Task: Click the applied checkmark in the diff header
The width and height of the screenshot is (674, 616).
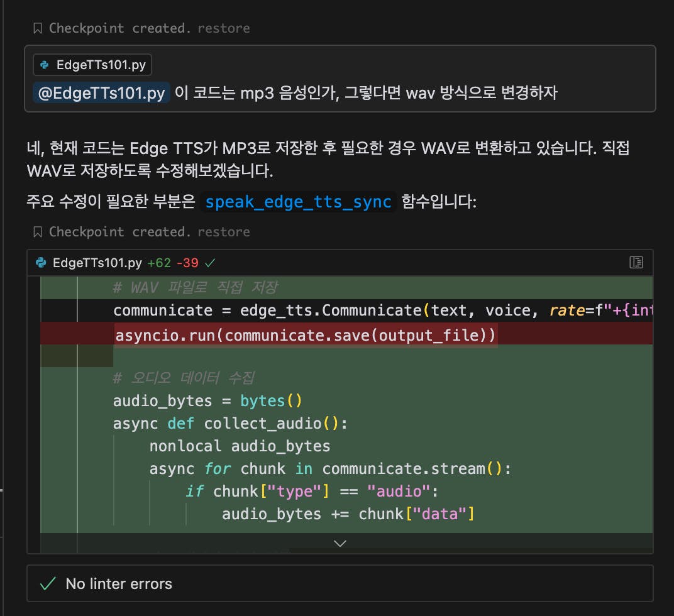Action: tap(211, 262)
